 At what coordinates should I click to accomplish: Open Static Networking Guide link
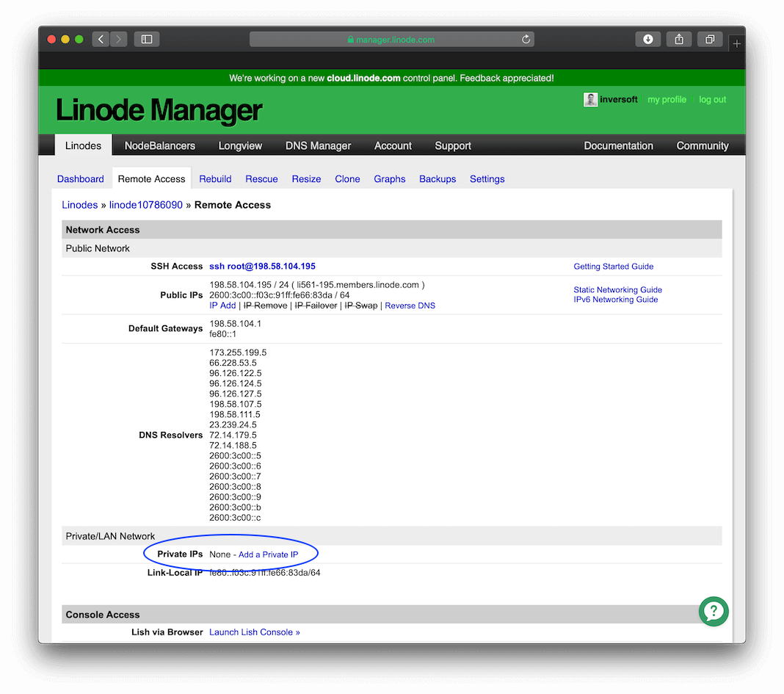point(617,289)
